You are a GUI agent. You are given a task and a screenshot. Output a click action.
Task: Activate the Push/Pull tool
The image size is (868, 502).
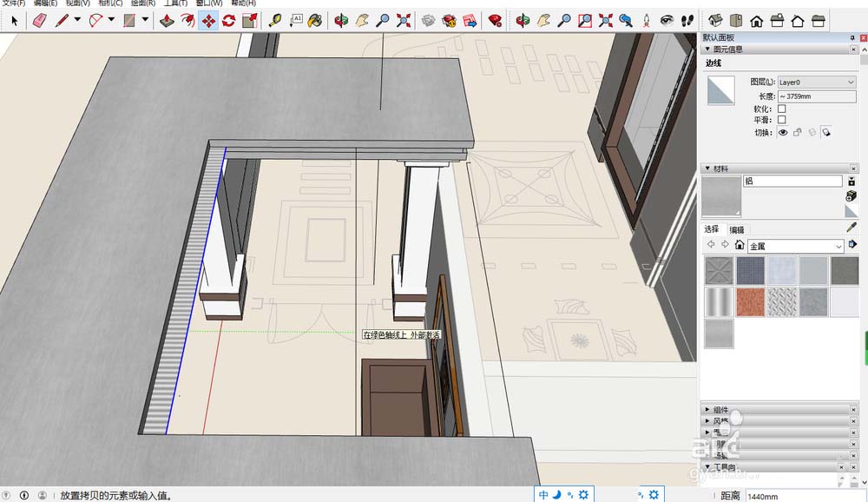coord(166,22)
